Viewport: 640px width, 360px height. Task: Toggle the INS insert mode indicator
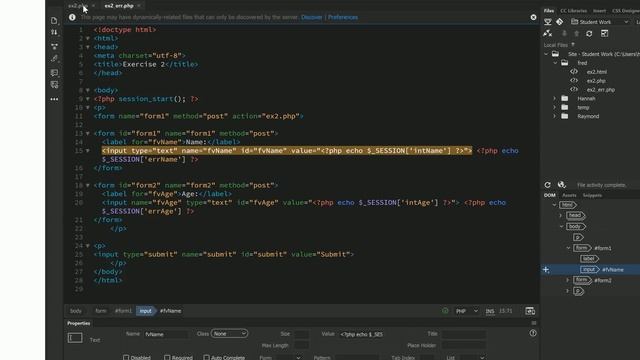pos(490,311)
